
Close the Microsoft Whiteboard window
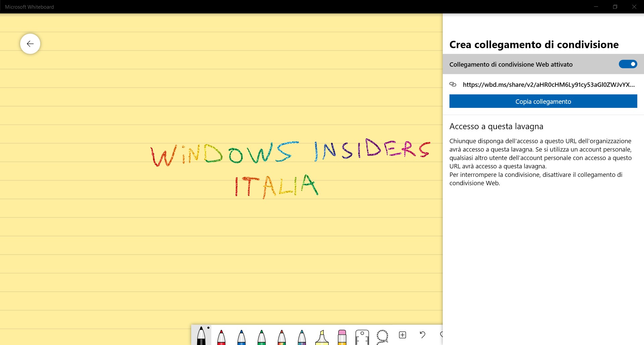[x=634, y=7]
